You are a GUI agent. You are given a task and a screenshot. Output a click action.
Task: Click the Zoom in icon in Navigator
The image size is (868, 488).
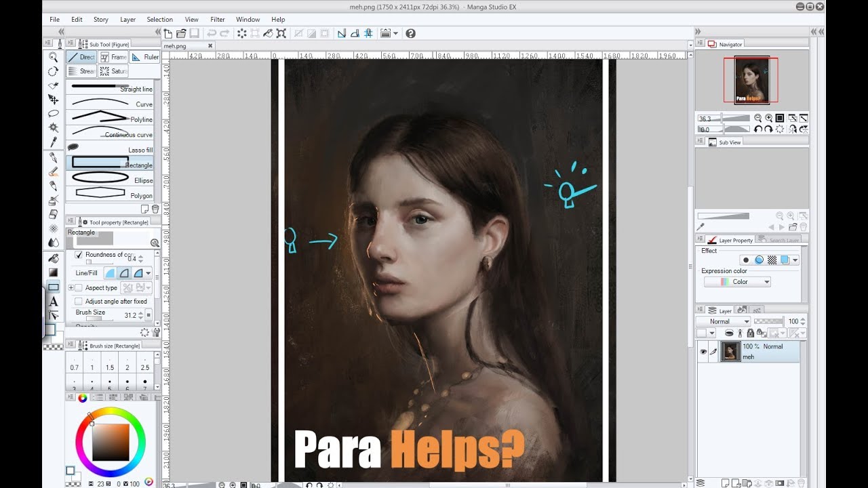coord(768,118)
